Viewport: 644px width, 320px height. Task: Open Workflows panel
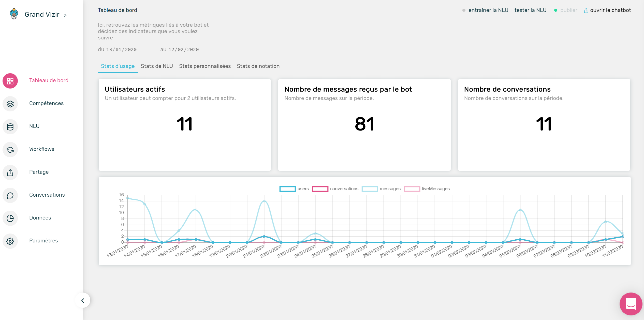click(41, 149)
